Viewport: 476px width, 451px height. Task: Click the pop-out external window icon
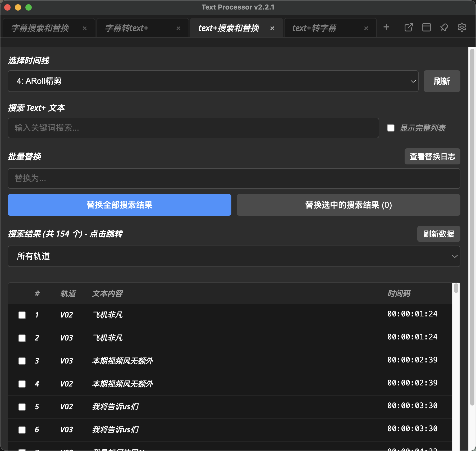(409, 27)
